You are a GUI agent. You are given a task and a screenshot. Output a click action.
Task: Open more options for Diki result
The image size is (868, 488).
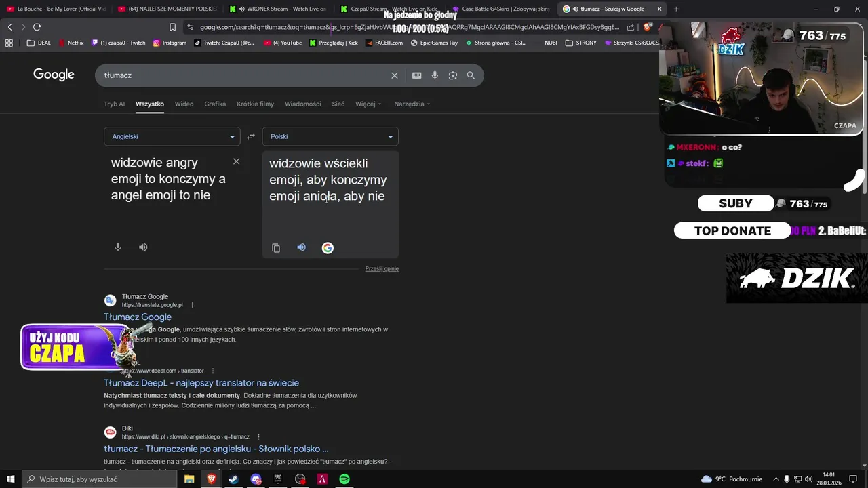tap(258, 437)
